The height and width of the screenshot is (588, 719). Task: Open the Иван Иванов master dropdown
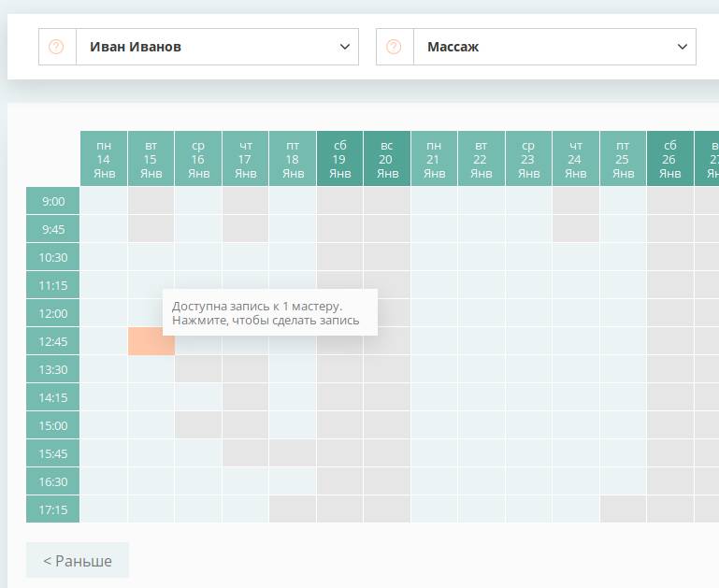pyautogui.click(x=198, y=47)
